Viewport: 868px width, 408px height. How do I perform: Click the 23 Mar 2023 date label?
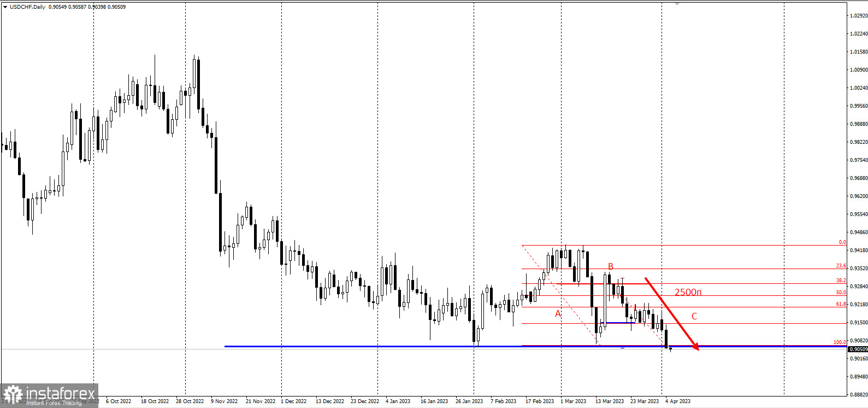point(645,401)
